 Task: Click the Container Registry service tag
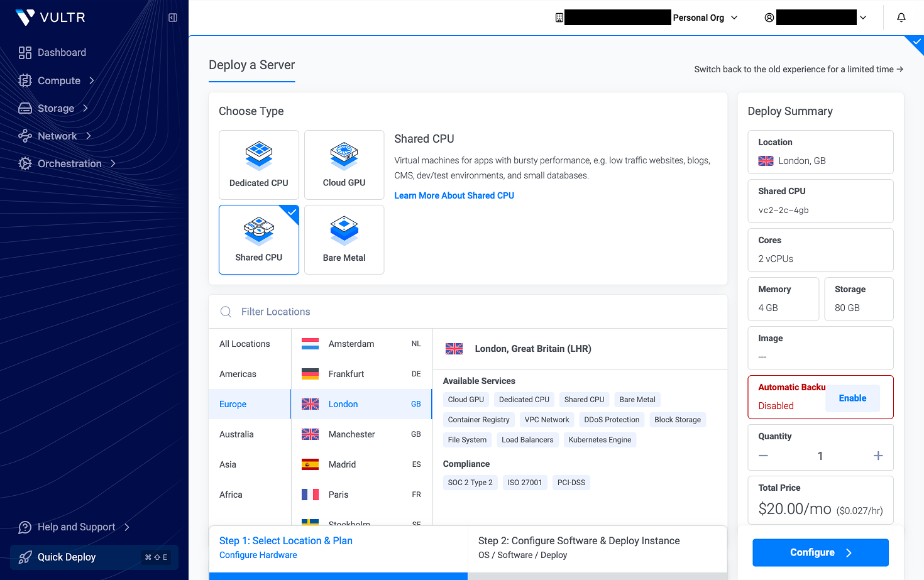pyautogui.click(x=478, y=420)
